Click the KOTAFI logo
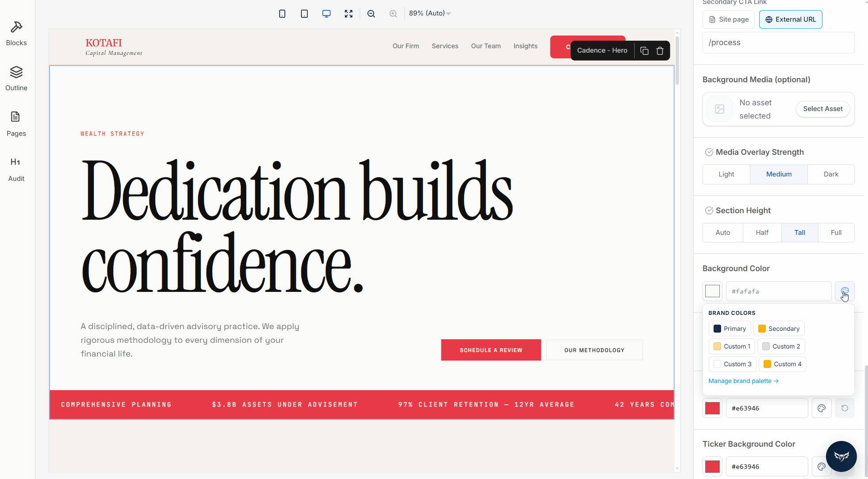 pos(114,46)
